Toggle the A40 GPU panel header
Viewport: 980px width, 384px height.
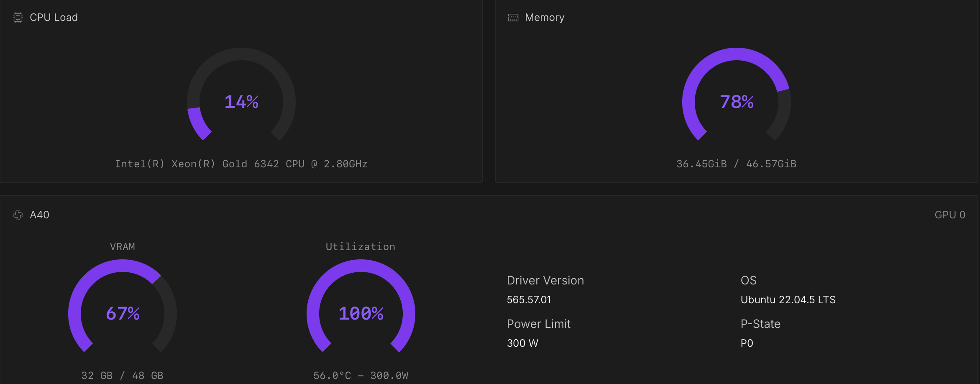pos(39,215)
